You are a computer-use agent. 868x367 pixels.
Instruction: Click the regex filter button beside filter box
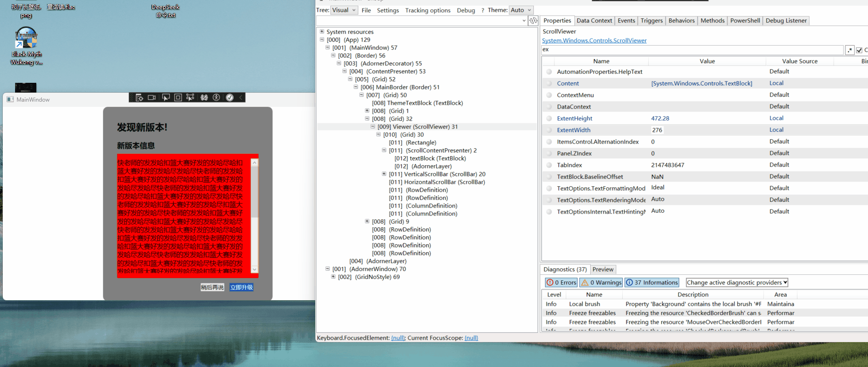click(x=850, y=50)
